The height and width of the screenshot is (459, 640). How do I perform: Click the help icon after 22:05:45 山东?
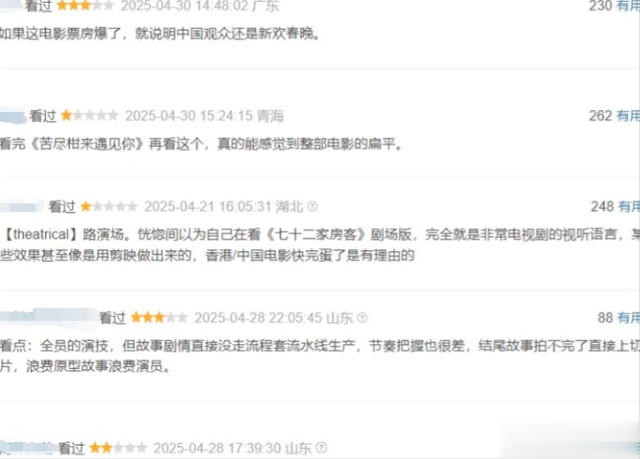coord(362,317)
